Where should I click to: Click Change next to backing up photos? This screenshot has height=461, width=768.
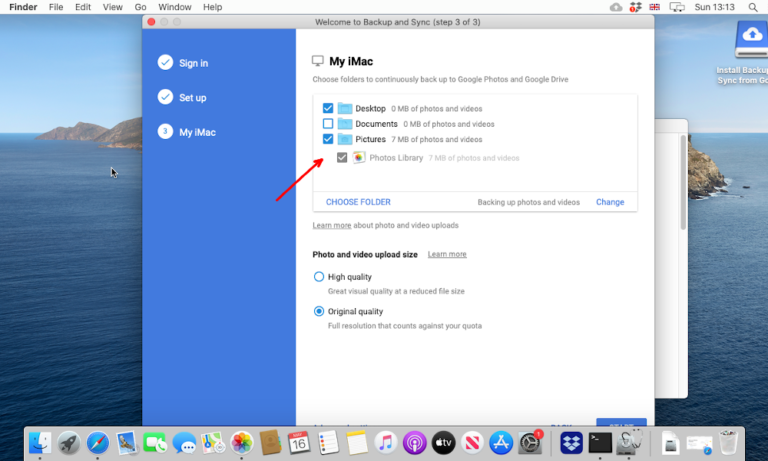(610, 202)
